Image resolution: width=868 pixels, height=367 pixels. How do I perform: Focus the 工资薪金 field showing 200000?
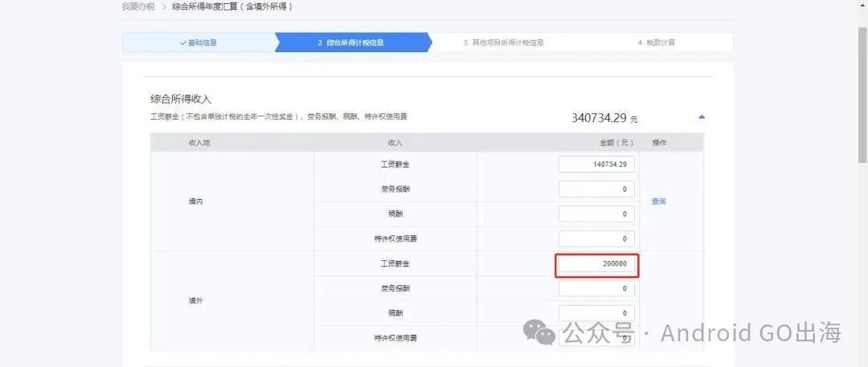pos(596,264)
